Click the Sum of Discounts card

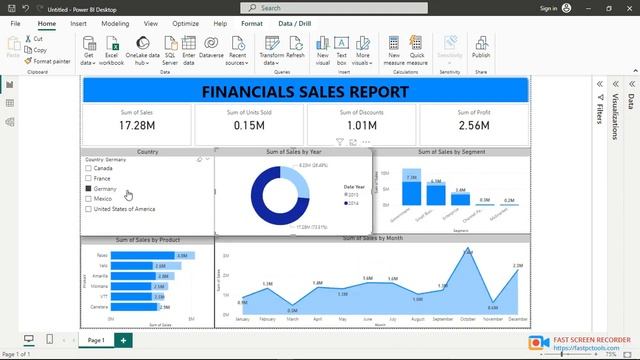[362, 124]
